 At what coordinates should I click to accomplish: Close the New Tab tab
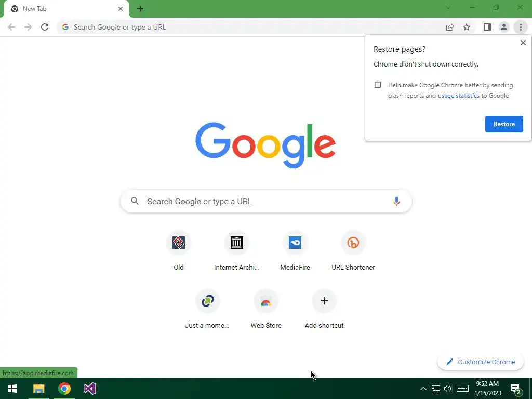pos(121,9)
